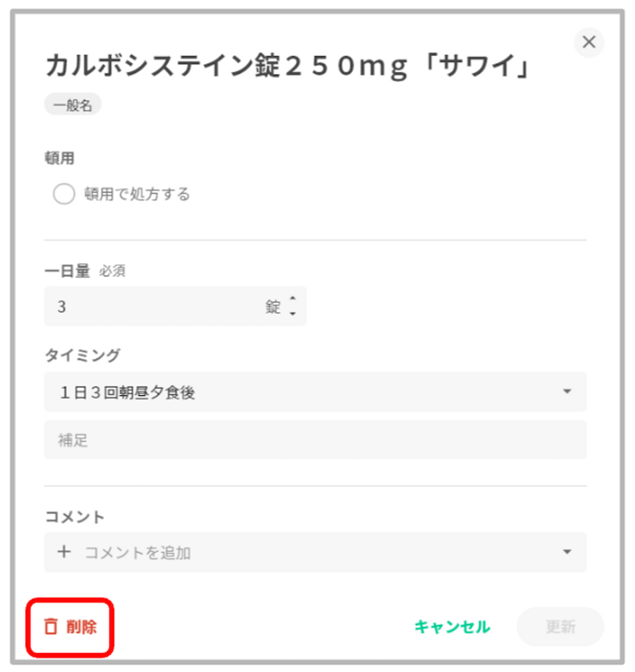
Task: Close the dialog with the X icon
Action: pyautogui.click(x=589, y=42)
